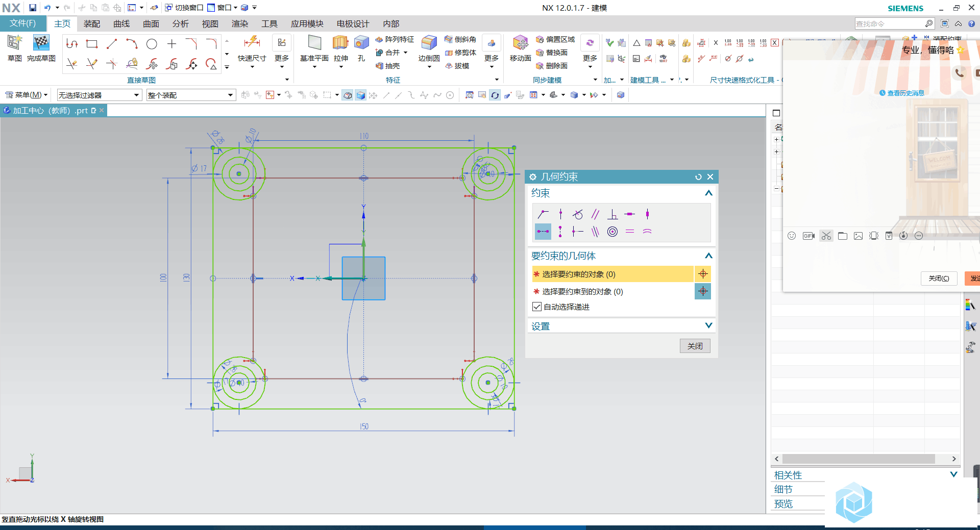Select the Point sketch tool

click(x=171, y=44)
